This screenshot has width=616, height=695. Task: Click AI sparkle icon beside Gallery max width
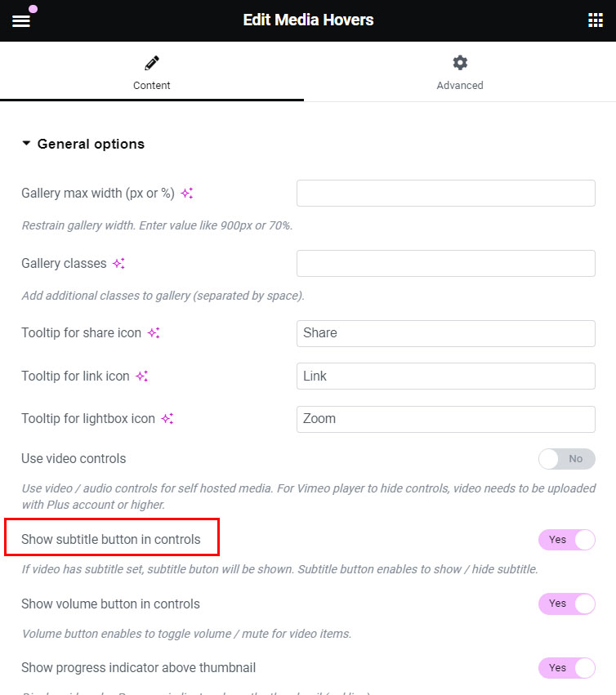click(187, 194)
